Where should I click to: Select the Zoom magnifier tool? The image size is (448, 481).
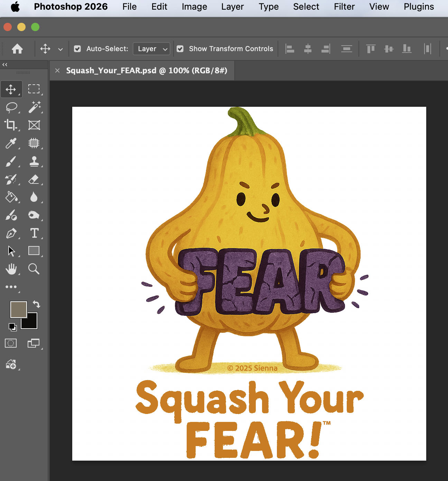tap(34, 269)
